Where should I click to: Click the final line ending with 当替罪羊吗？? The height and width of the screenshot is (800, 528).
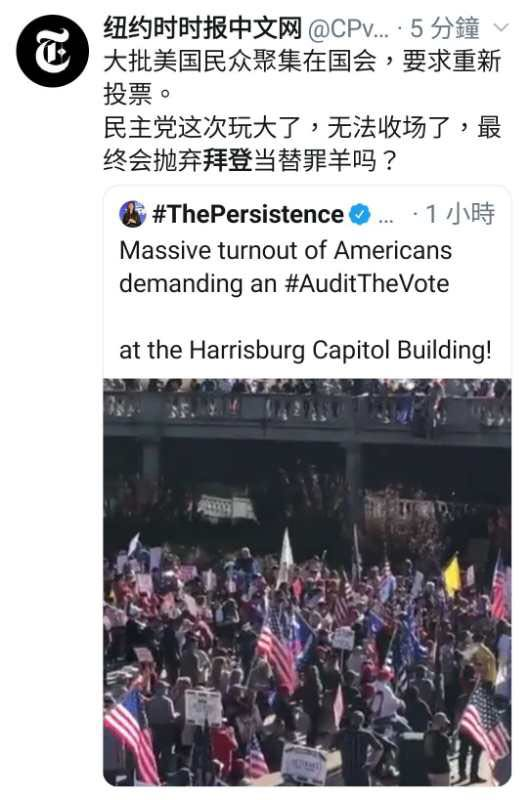pos(250,160)
